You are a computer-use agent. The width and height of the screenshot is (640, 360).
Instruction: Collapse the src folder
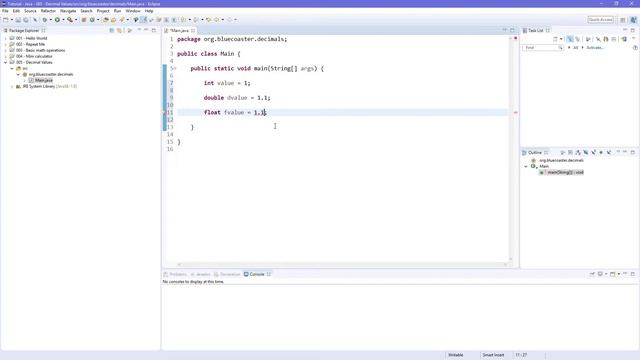[x=12, y=69]
